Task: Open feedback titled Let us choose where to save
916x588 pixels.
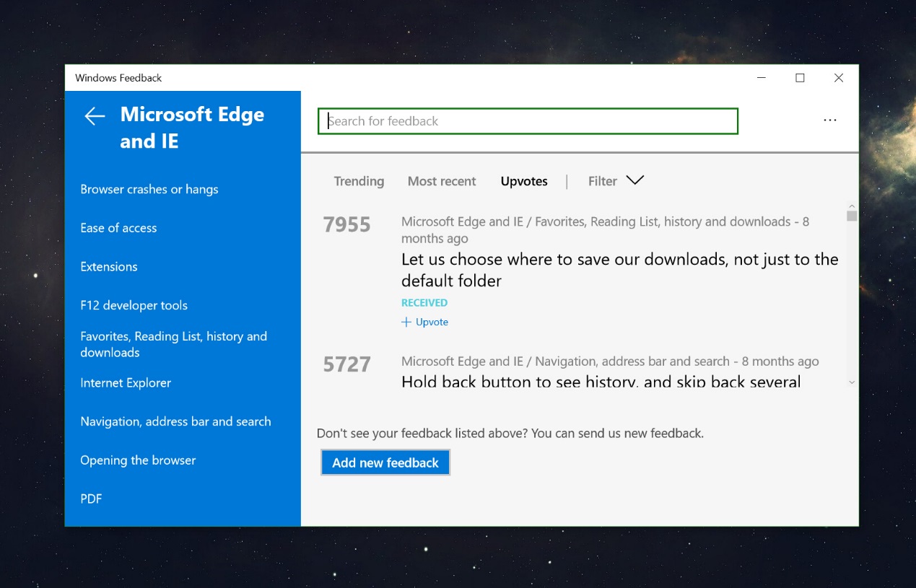Action: click(x=619, y=270)
